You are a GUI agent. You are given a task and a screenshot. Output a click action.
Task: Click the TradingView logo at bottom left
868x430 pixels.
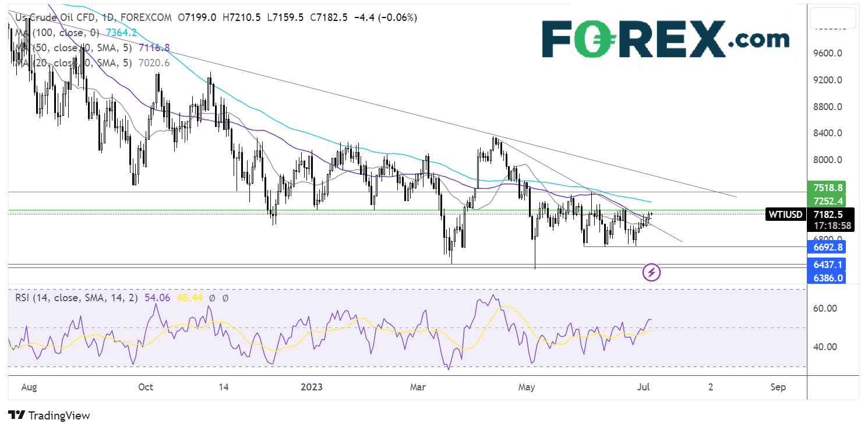[50, 415]
